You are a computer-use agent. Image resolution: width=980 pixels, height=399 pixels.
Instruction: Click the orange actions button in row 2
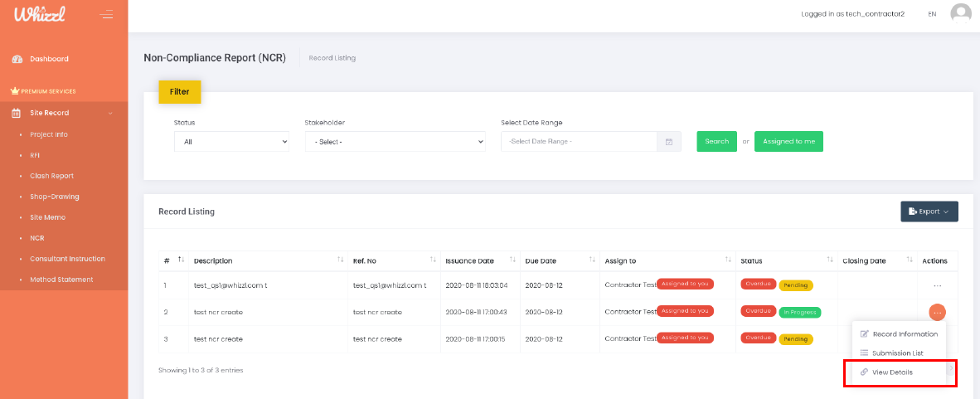pyautogui.click(x=937, y=313)
